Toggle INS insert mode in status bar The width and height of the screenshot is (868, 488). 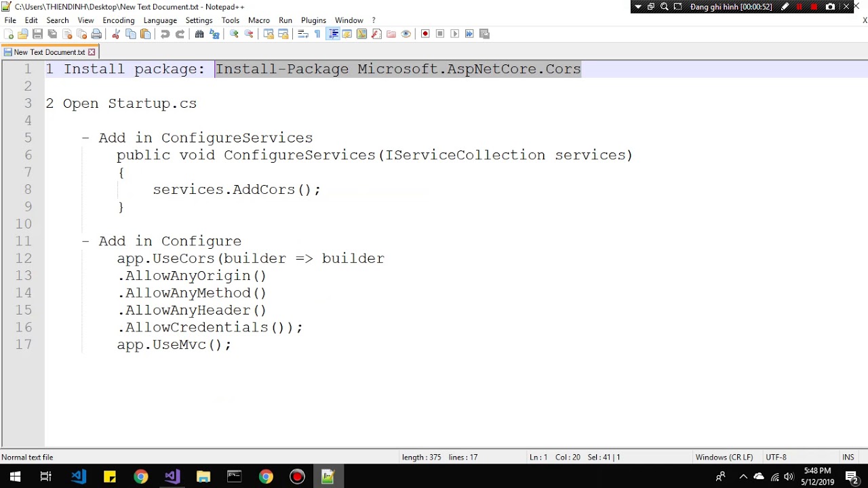pos(848,457)
